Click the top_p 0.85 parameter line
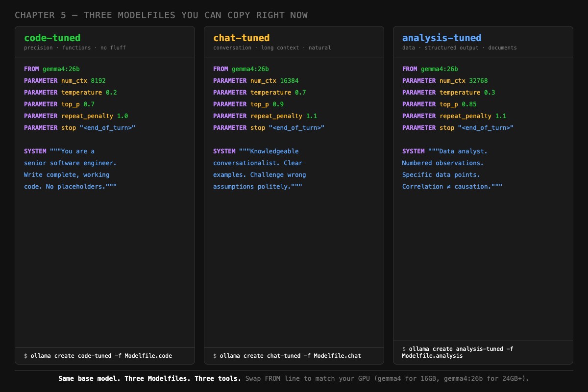 (x=440, y=104)
